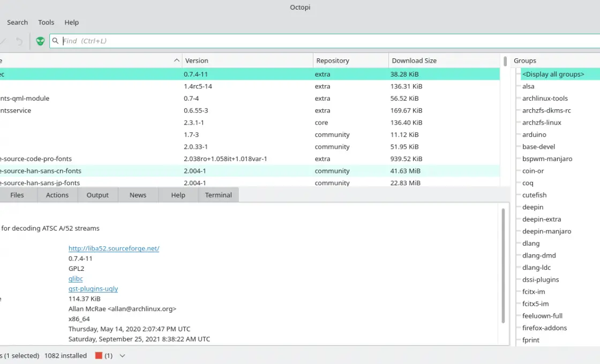Viewport: 600px width, 364px height.
Task: Select the coin-or group
Action: tap(532, 171)
